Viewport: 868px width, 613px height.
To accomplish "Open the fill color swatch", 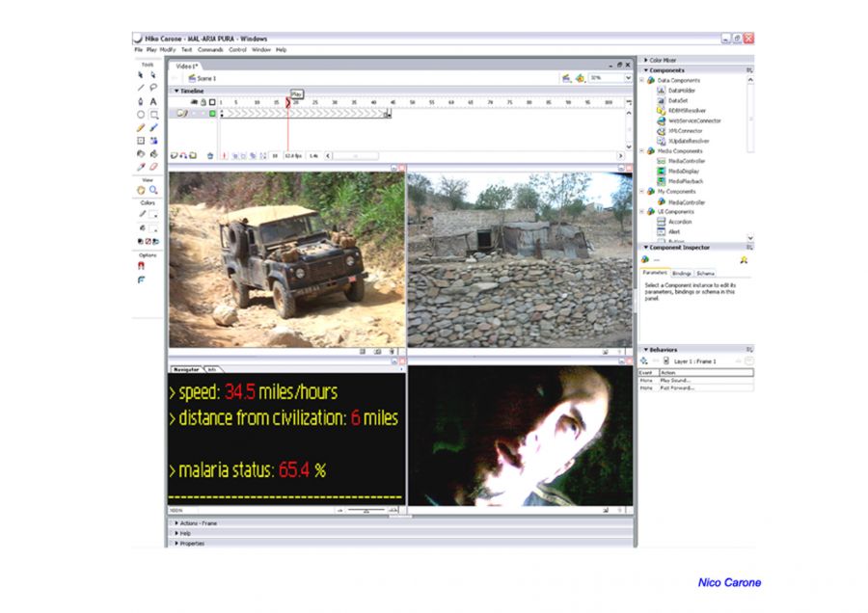I will pyautogui.click(x=154, y=228).
